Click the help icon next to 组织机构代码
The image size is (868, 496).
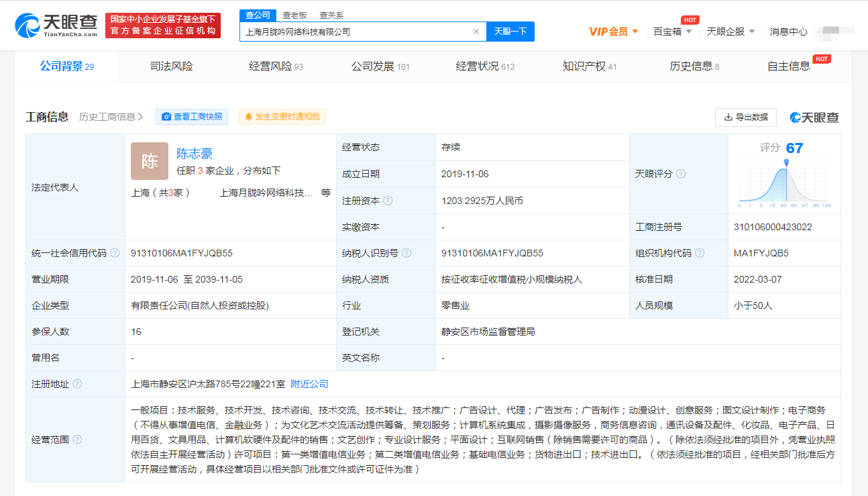(700, 253)
